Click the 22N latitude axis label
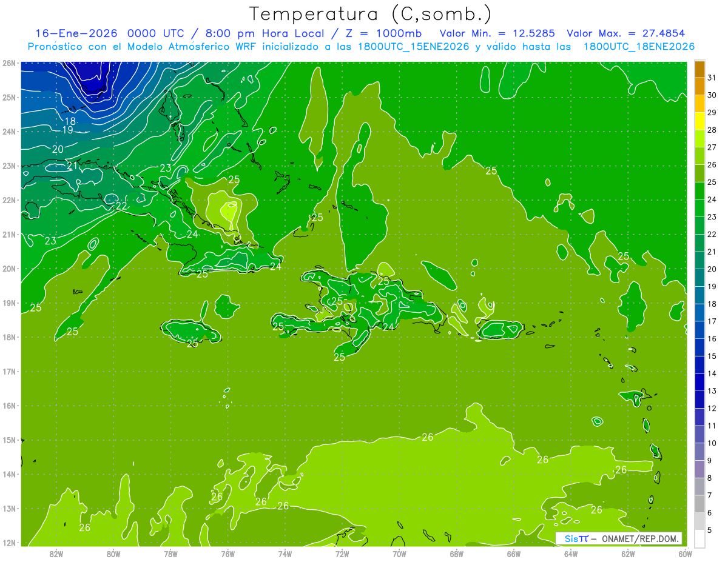Viewport: 728px width, 562px height. pyautogui.click(x=9, y=200)
